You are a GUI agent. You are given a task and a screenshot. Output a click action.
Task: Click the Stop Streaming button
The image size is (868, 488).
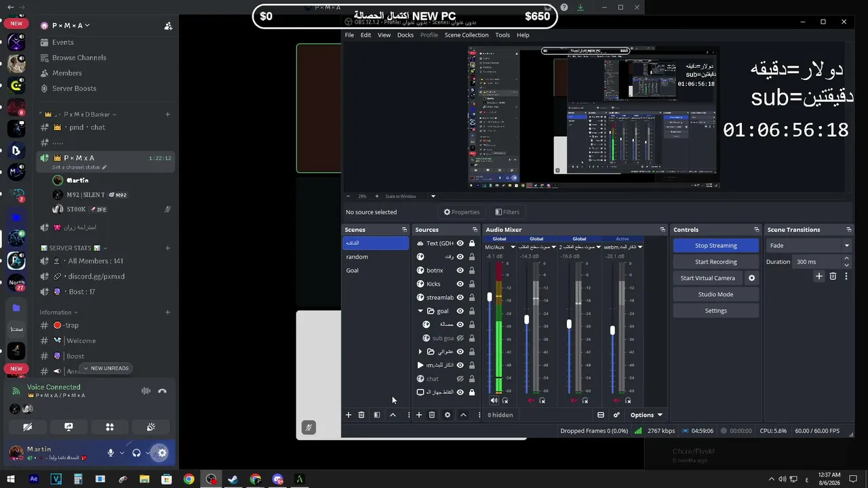tap(716, 245)
